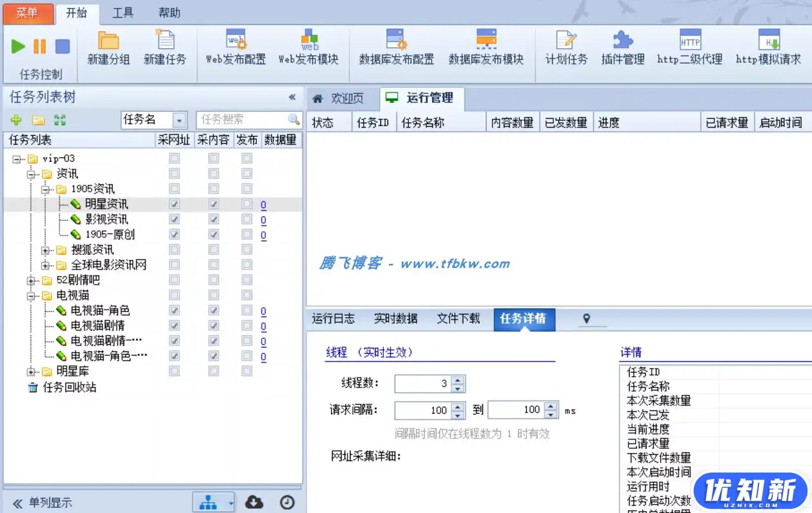812x513 pixels.
Task: Collapse the vip-03 tree node
Action: (x=17, y=159)
